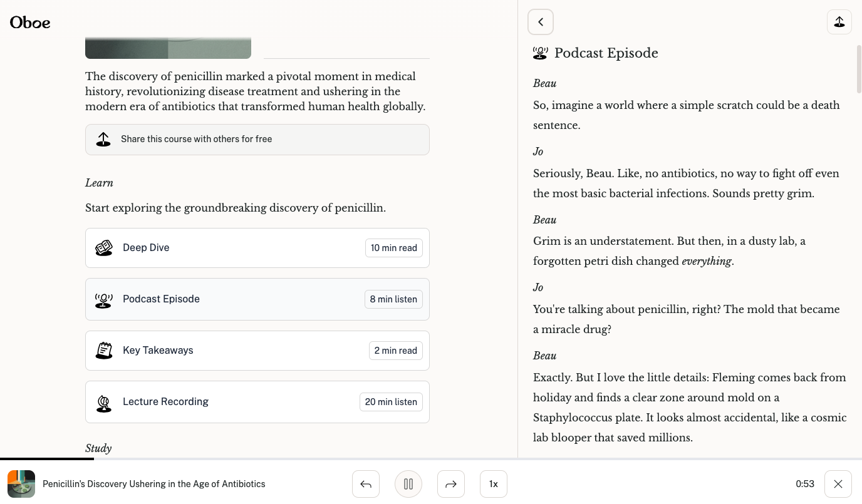Screen dimensions: 862x504
Task: Click the share icon at top right
Action: [x=839, y=22]
